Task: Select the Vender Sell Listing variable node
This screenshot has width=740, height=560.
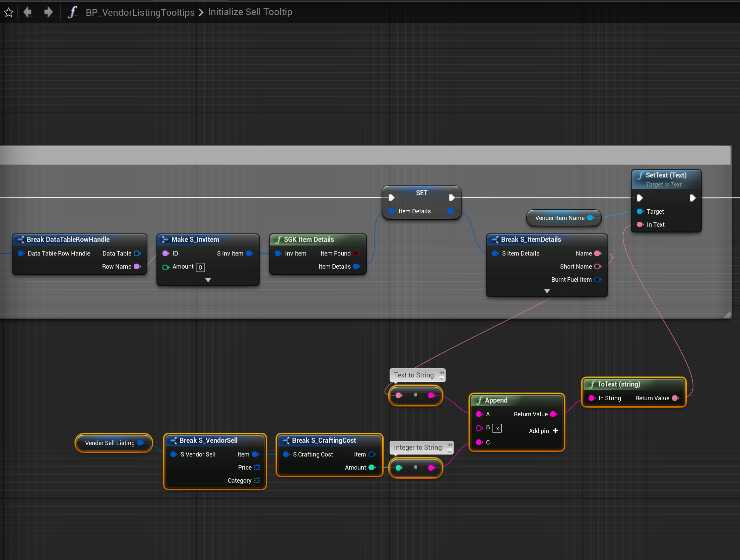Action: 110,443
